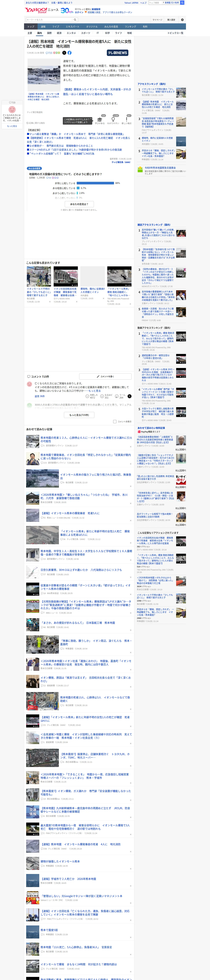Screen dimensions: 210x980
Task: Select the 科学 category
Action: coord(107,33)
